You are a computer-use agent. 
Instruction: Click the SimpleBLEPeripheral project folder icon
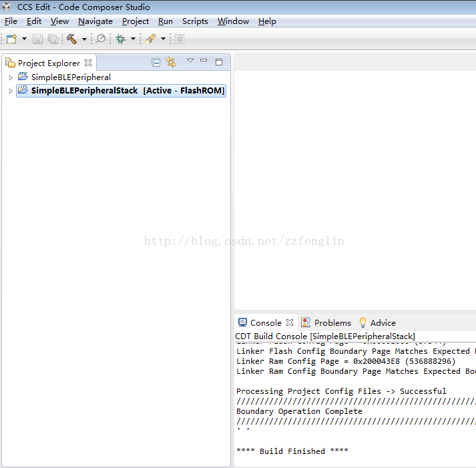pyautogui.click(x=23, y=76)
